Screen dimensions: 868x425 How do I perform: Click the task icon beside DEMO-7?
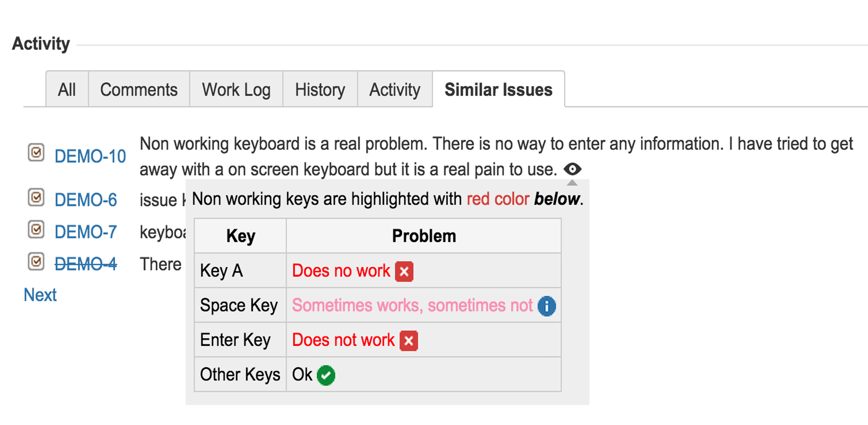(36, 230)
